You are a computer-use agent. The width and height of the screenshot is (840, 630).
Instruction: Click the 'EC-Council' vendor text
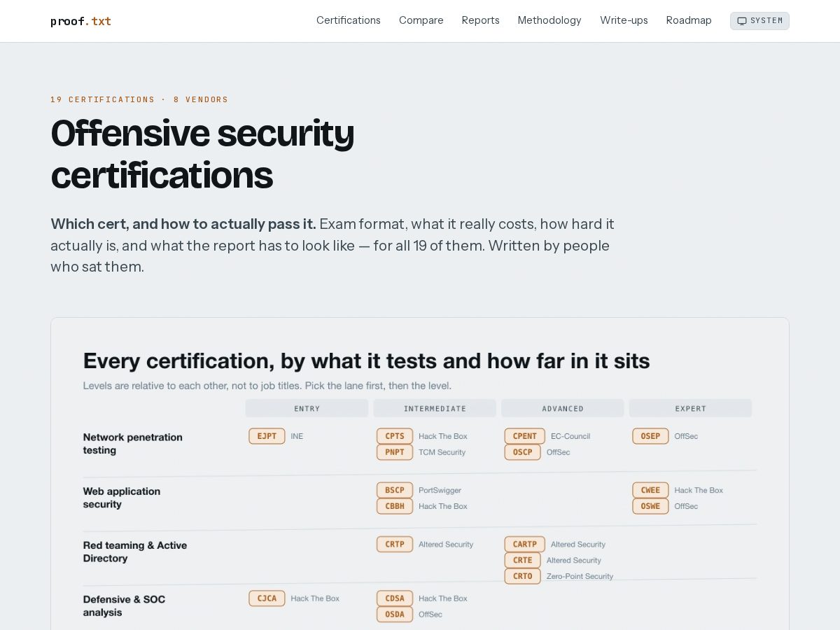[x=570, y=436]
